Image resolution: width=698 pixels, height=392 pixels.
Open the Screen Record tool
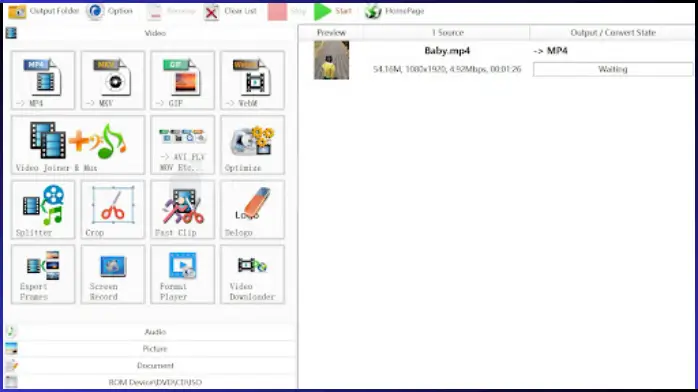click(113, 274)
